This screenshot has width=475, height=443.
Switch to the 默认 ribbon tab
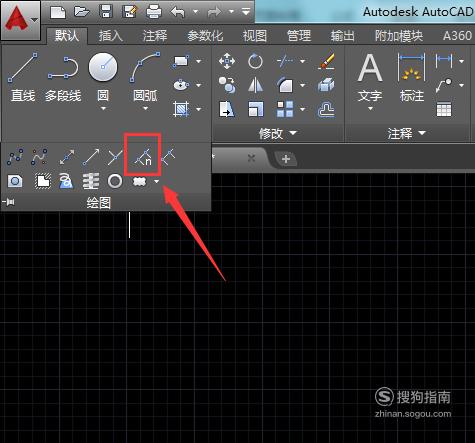(67, 35)
